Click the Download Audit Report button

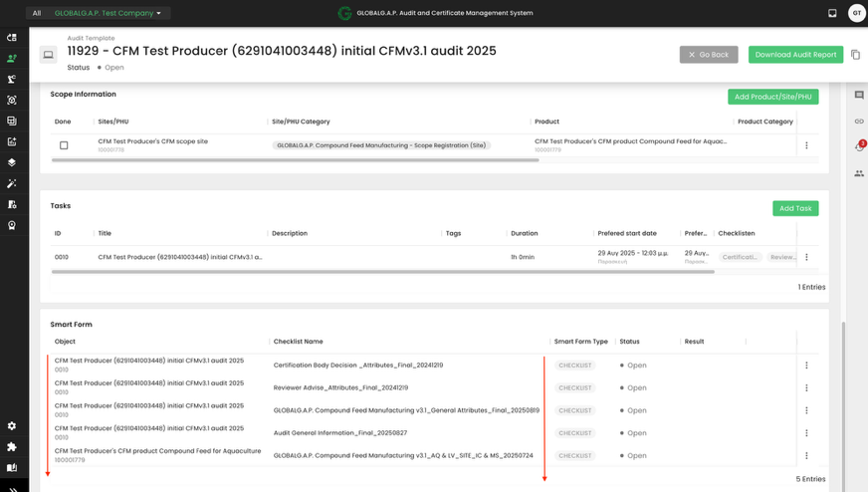(795, 55)
